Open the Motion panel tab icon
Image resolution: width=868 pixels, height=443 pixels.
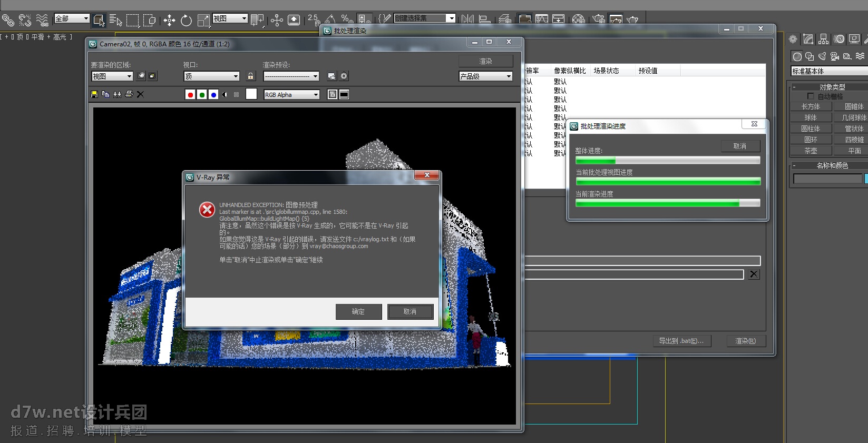(x=840, y=39)
